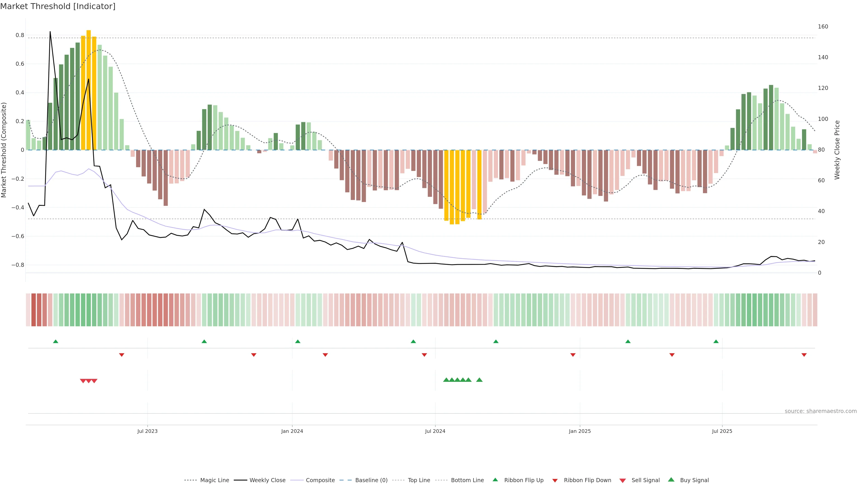Viewport: 868px width, 488px height.
Task: Click the chart title Market Threshold [Indicator]
Action: pos(58,6)
